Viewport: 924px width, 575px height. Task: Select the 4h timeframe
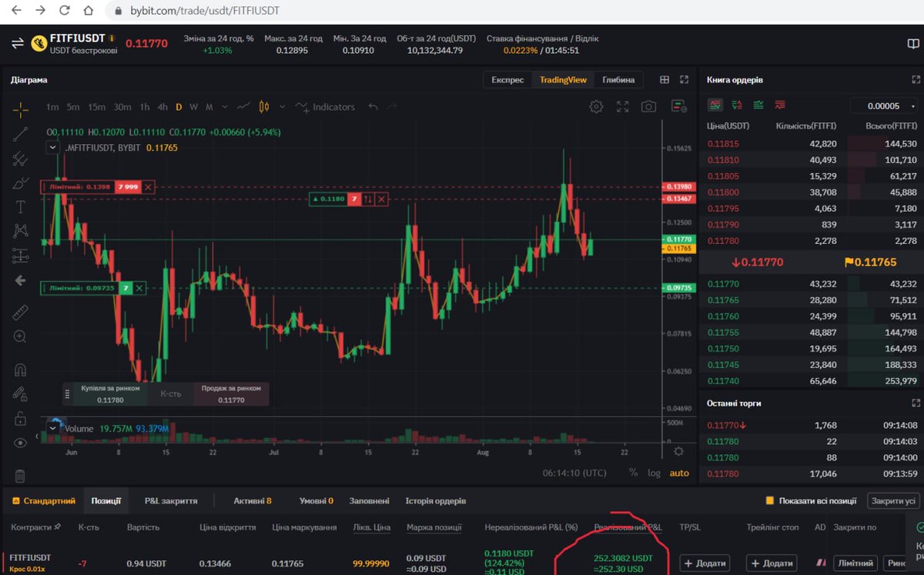[x=162, y=107]
